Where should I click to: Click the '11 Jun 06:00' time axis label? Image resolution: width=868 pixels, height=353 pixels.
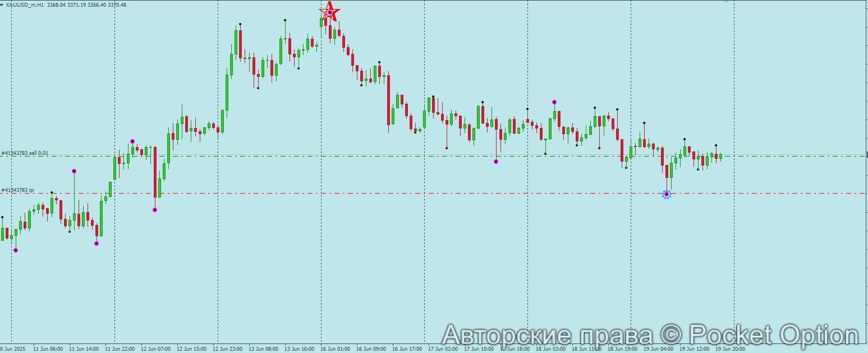pos(48,349)
